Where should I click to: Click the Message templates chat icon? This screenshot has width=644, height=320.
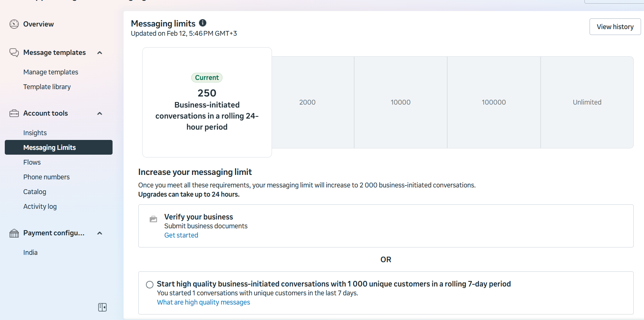coord(14,53)
